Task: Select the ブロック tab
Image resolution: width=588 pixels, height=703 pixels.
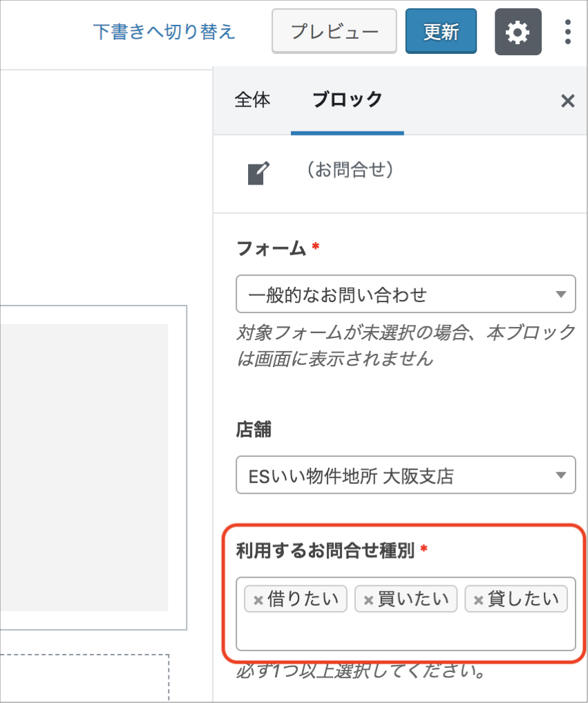Action: (x=347, y=100)
